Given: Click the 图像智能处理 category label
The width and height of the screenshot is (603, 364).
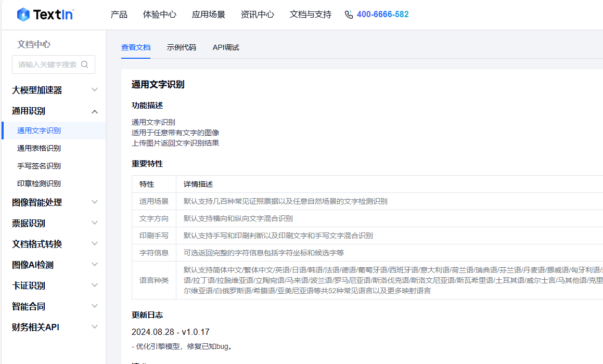Looking at the screenshot, I should pos(37,202).
